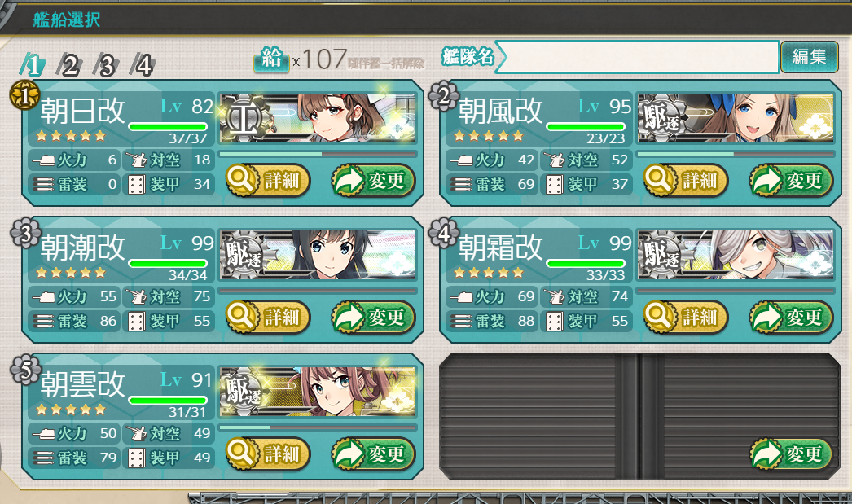Add a ship to empty slot six
Image resolution: width=852 pixels, height=504 pixels.
point(791,454)
